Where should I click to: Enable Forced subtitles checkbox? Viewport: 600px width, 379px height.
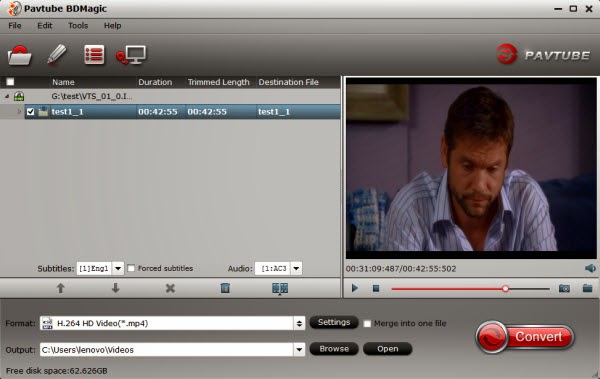131,268
